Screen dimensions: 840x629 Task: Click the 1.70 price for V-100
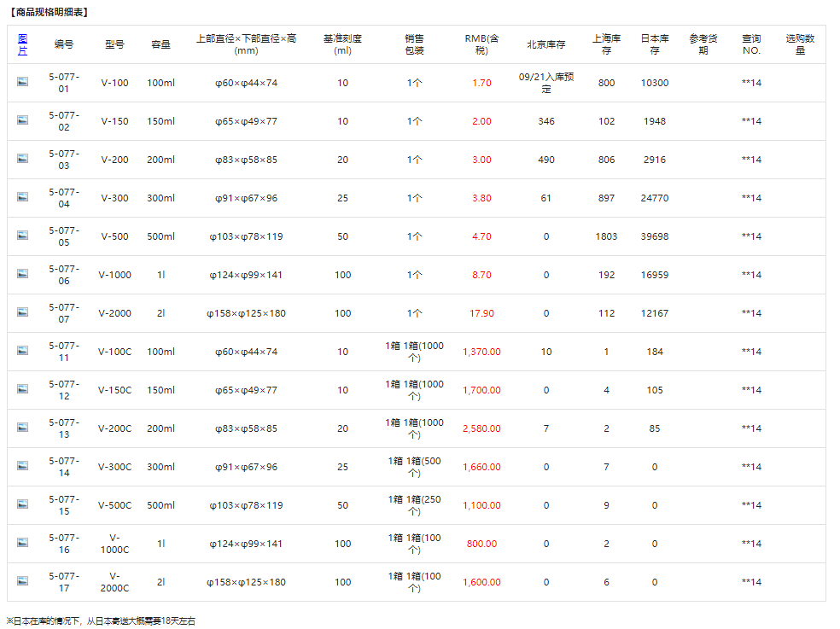(481, 83)
